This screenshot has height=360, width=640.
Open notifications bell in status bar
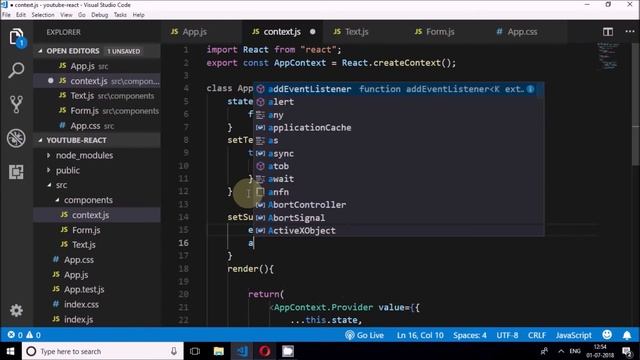tap(627, 335)
